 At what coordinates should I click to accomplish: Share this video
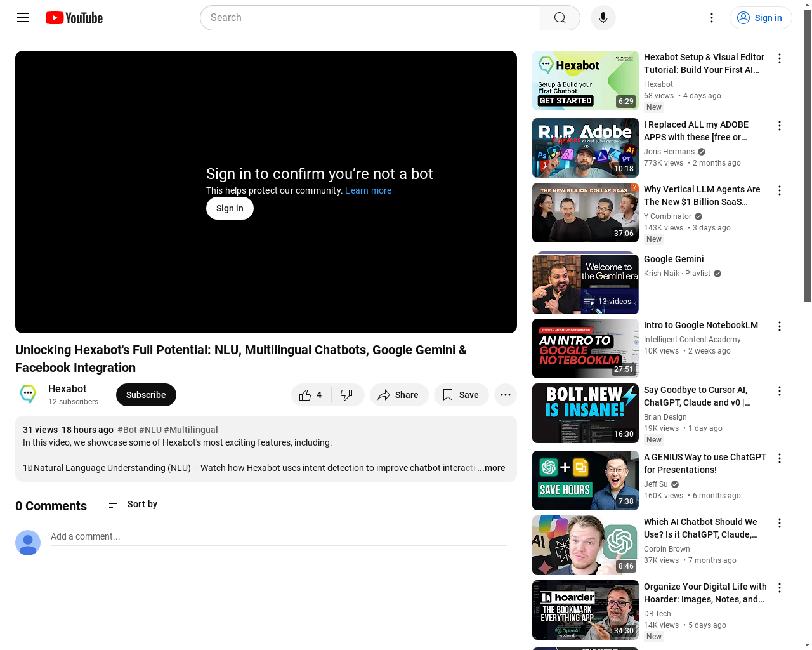(x=399, y=395)
